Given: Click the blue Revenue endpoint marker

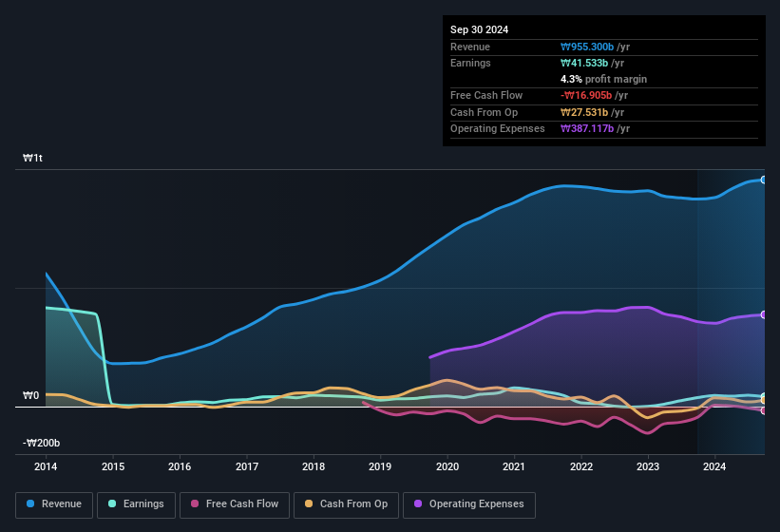Looking at the screenshot, I should [x=764, y=180].
